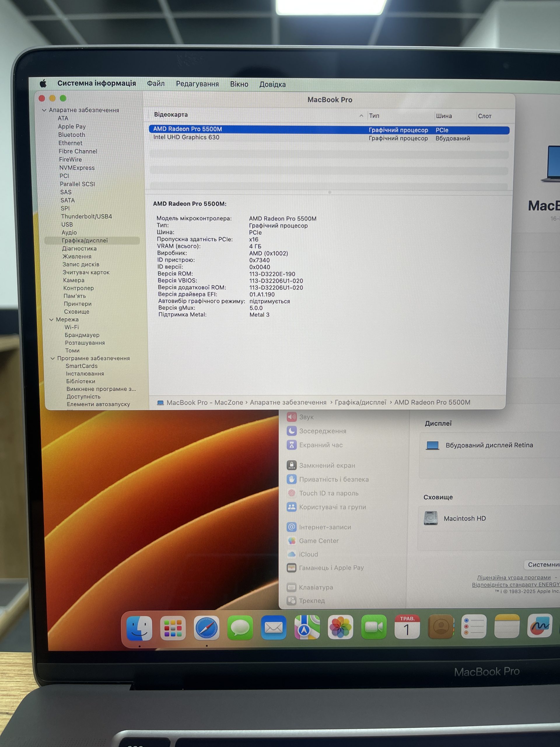The width and height of the screenshot is (560, 747).
Task: Open Ліцензійна угода програми link
Action: 513,577
